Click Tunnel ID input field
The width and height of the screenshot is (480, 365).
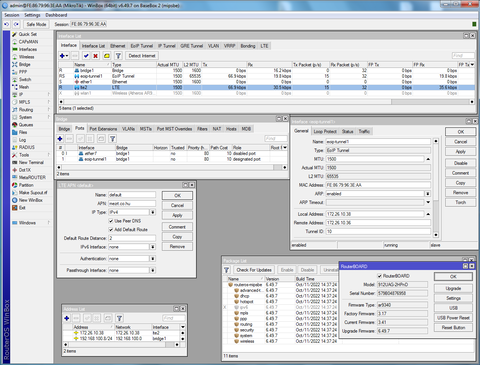(378, 231)
